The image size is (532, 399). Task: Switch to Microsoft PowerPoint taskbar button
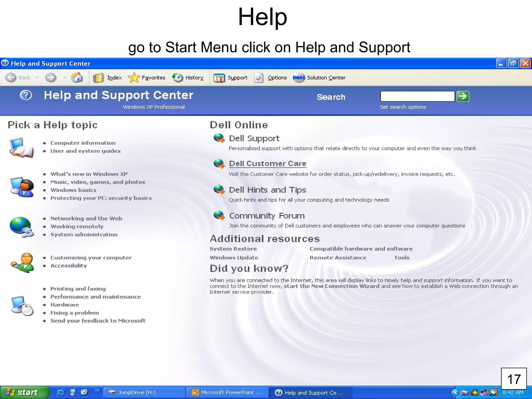(x=227, y=393)
